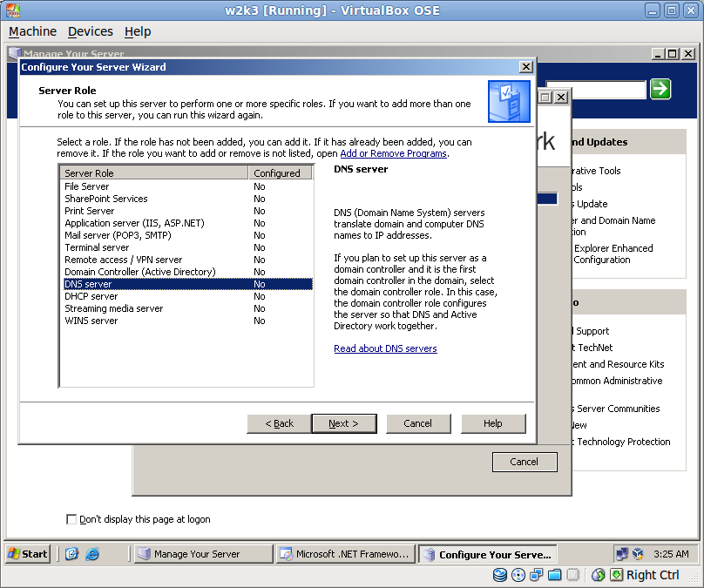Screen dimensions: 704x588
Task: Select Mail server (POP3, SMTP) role
Action: (187, 235)
